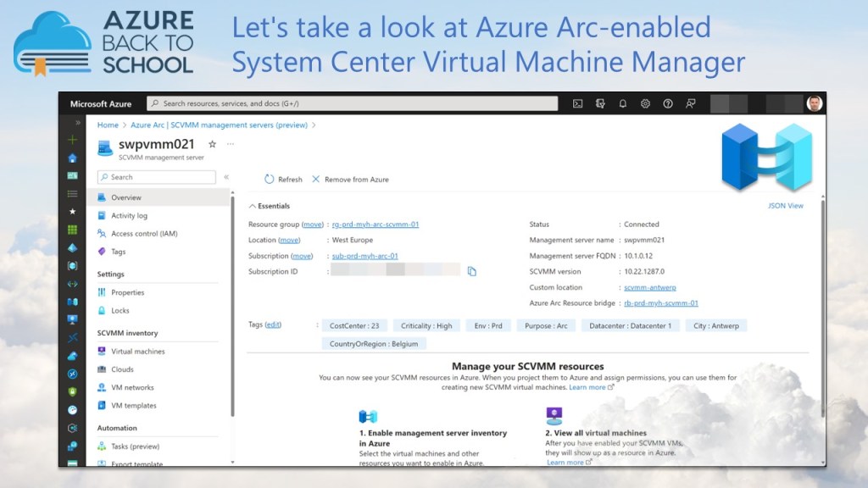Click the edit link next to Tags
The width and height of the screenshot is (868, 488).
pos(273,324)
